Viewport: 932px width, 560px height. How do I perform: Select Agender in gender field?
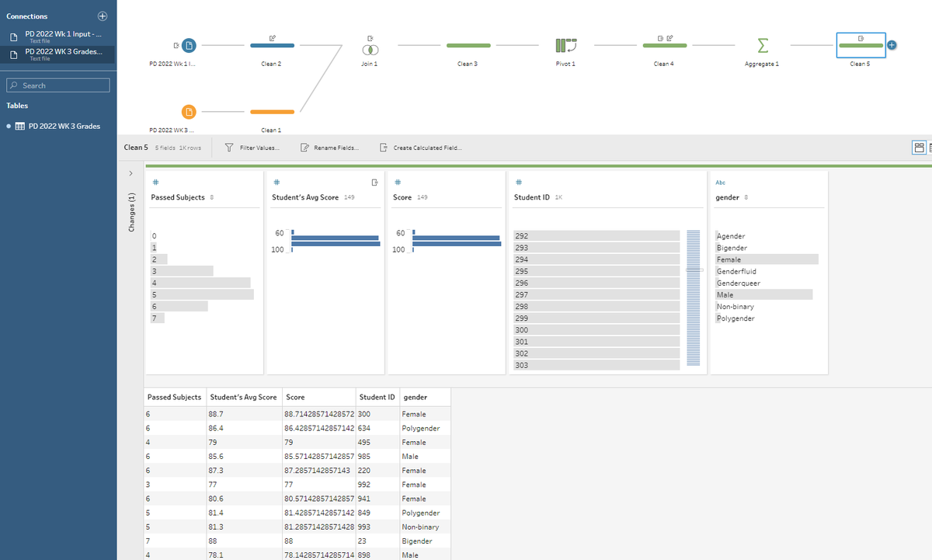click(x=730, y=236)
